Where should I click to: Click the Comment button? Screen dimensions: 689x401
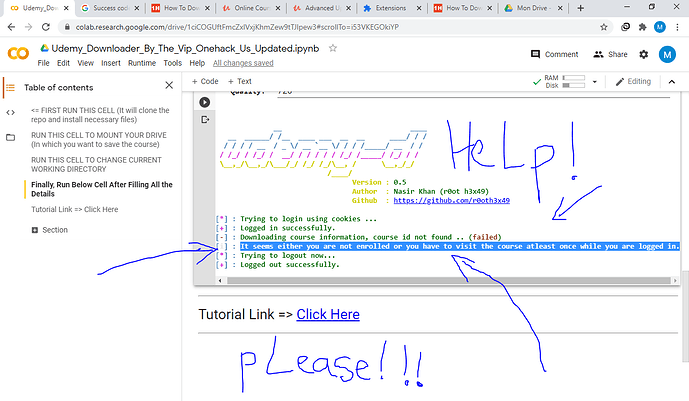click(x=553, y=54)
